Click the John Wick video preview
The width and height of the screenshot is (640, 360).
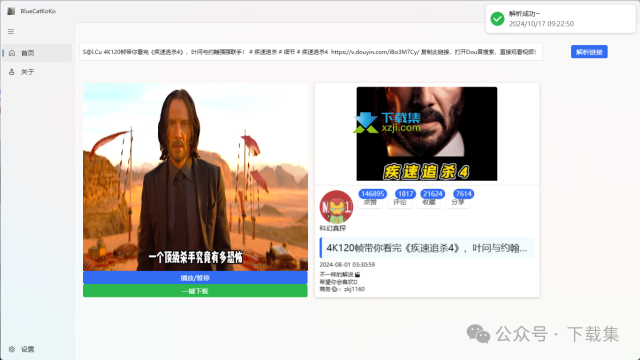pyautogui.click(x=195, y=177)
